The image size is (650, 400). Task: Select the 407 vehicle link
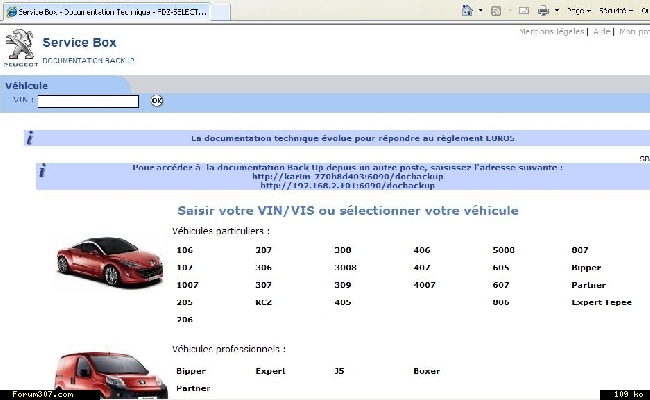click(422, 267)
